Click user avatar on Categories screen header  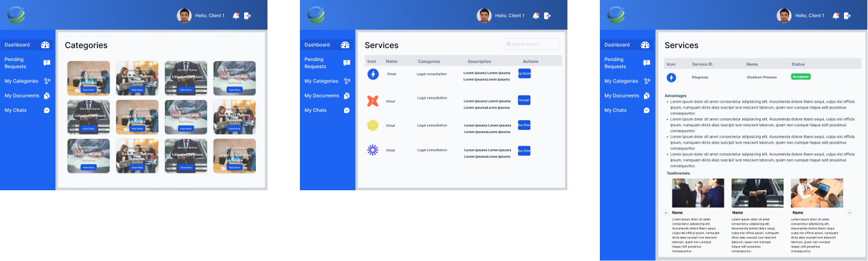[184, 16]
